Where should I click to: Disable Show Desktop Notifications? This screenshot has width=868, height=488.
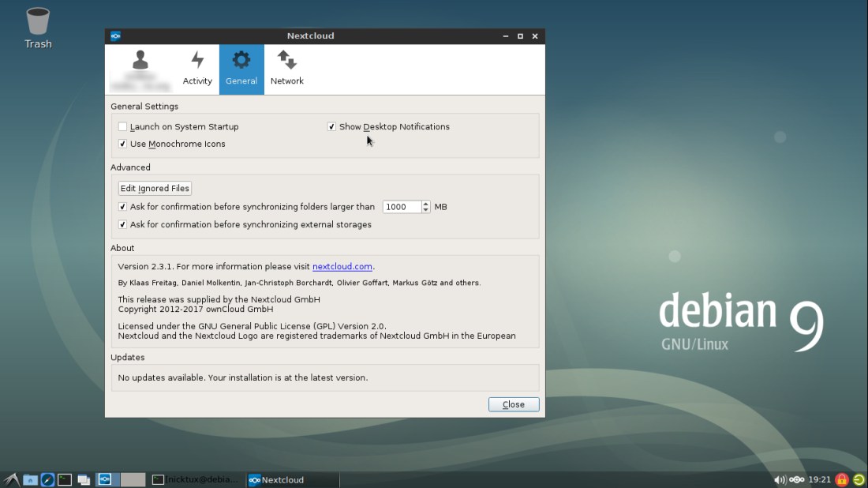331,126
